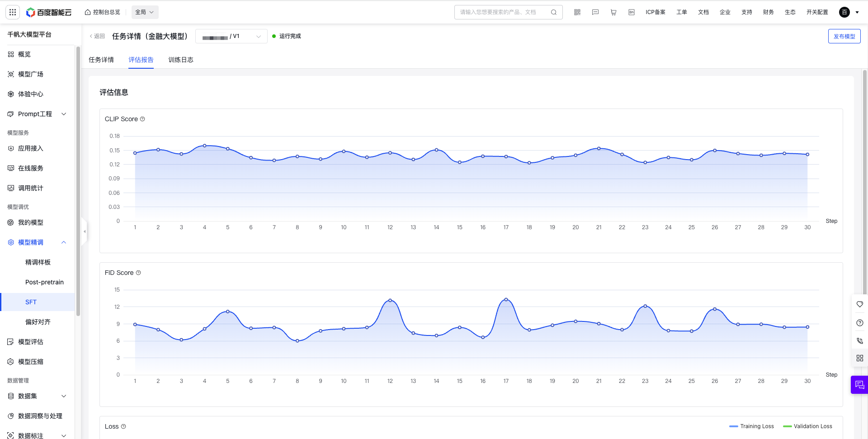Collapse the 模型精调 menu chevron
The width and height of the screenshot is (868, 439).
[64, 242]
